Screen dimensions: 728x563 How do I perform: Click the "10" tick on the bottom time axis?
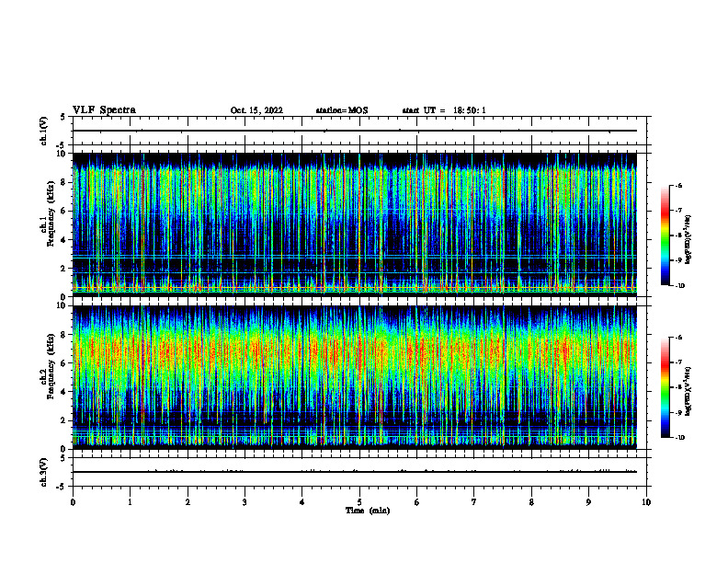pyautogui.click(x=646, y=502)
